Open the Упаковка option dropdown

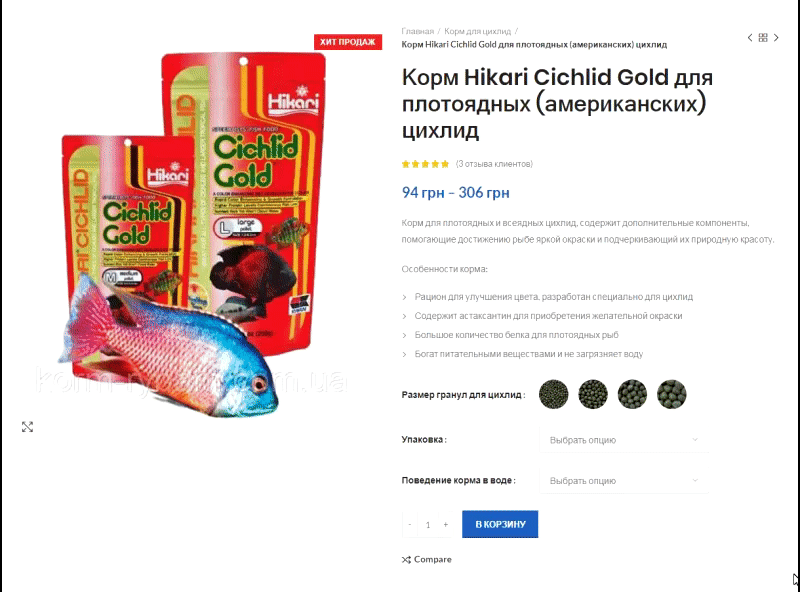[624, 440]
